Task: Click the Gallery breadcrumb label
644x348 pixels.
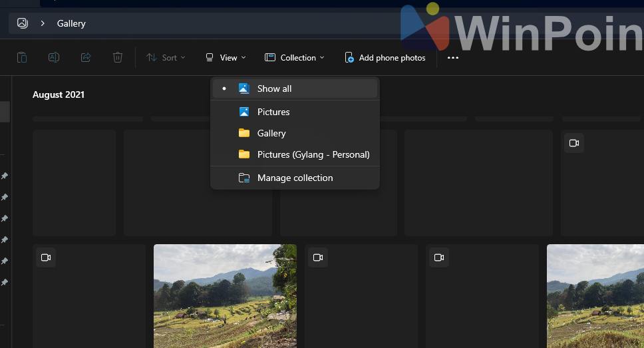Action: pyautogui.click(x=71, y=23)
